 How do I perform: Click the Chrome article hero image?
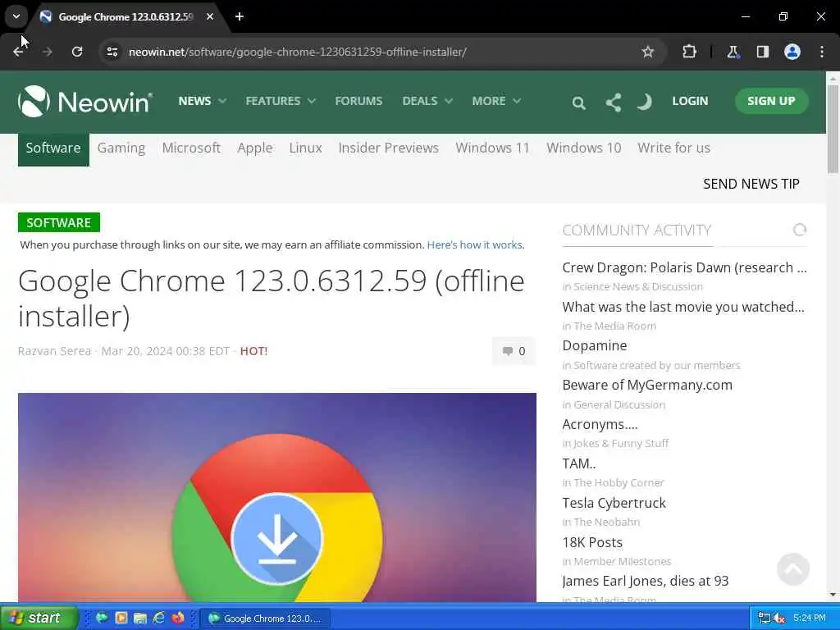click(277, 498)
